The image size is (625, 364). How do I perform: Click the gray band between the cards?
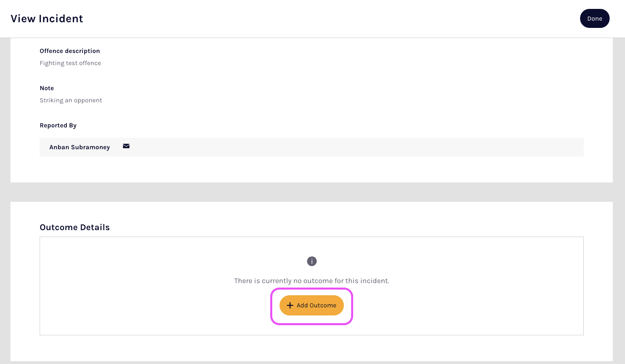[x=311, y=192]
